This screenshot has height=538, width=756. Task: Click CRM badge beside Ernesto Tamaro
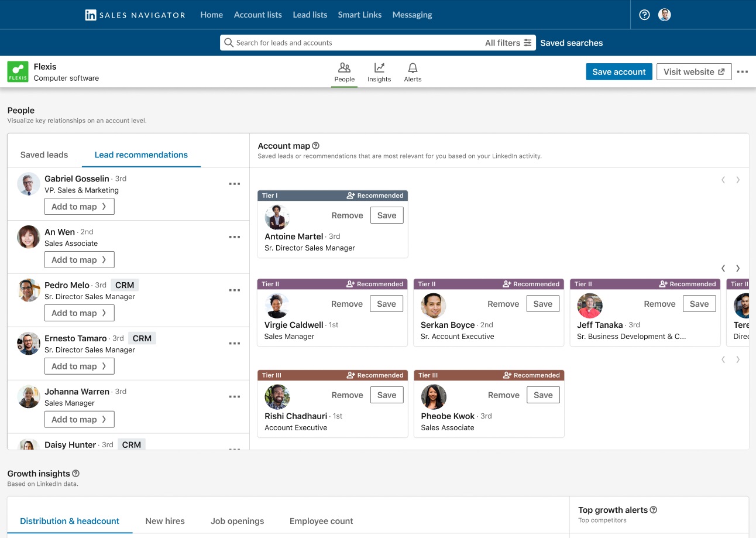point(142,338)
